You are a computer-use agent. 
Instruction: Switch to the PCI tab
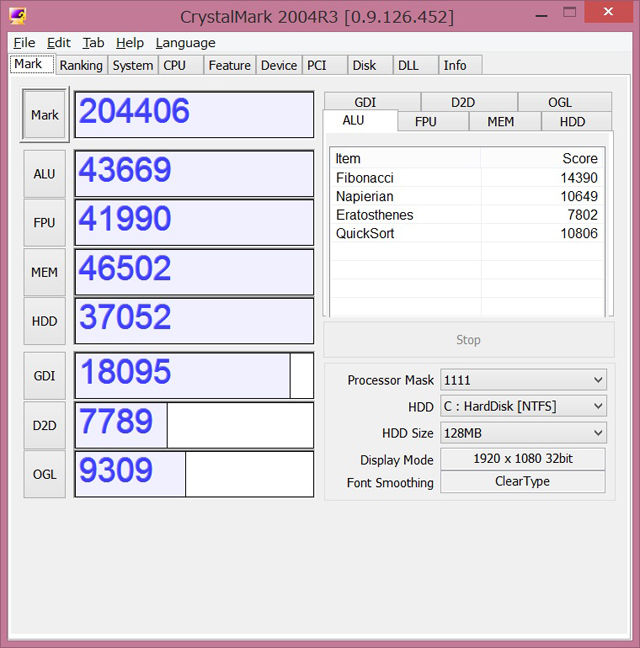pyautogui.click(x=324, y=65)
